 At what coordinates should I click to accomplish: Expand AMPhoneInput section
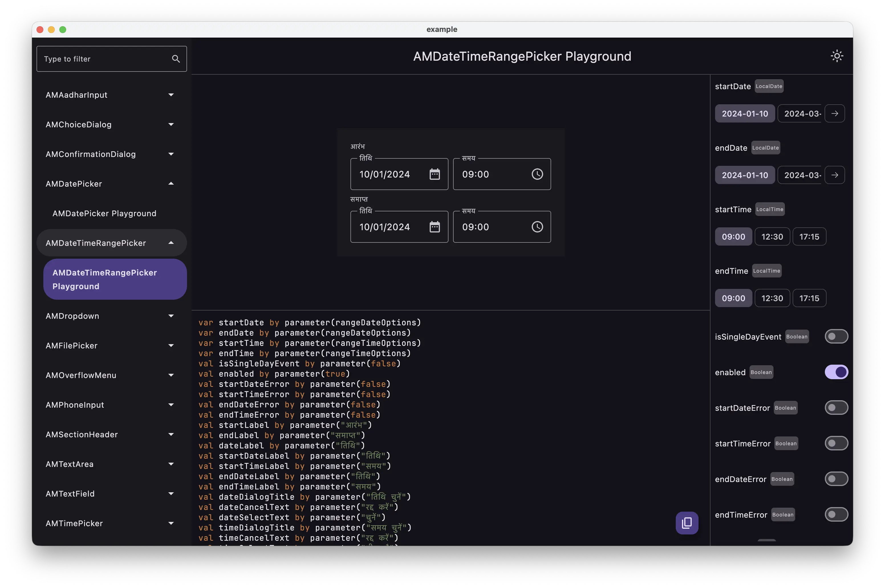click(x=111, y=405)
